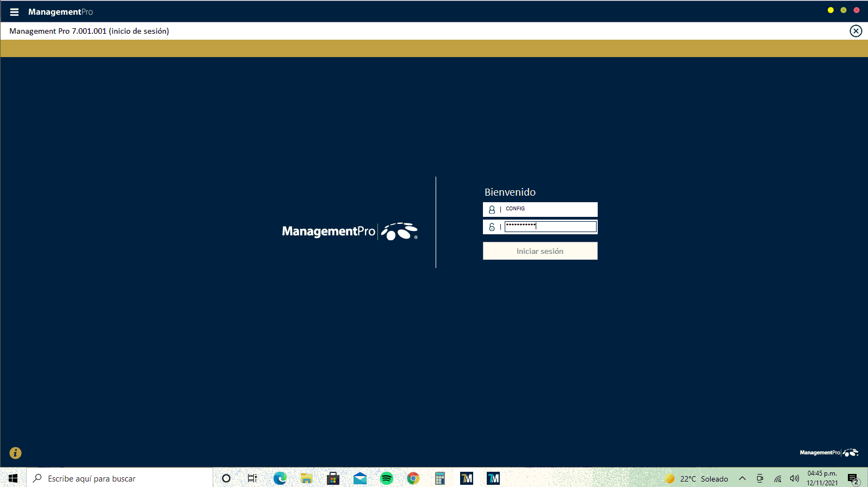Click the Windows search box
Viewport: 868px width, 487px height.
coord(120,478)
